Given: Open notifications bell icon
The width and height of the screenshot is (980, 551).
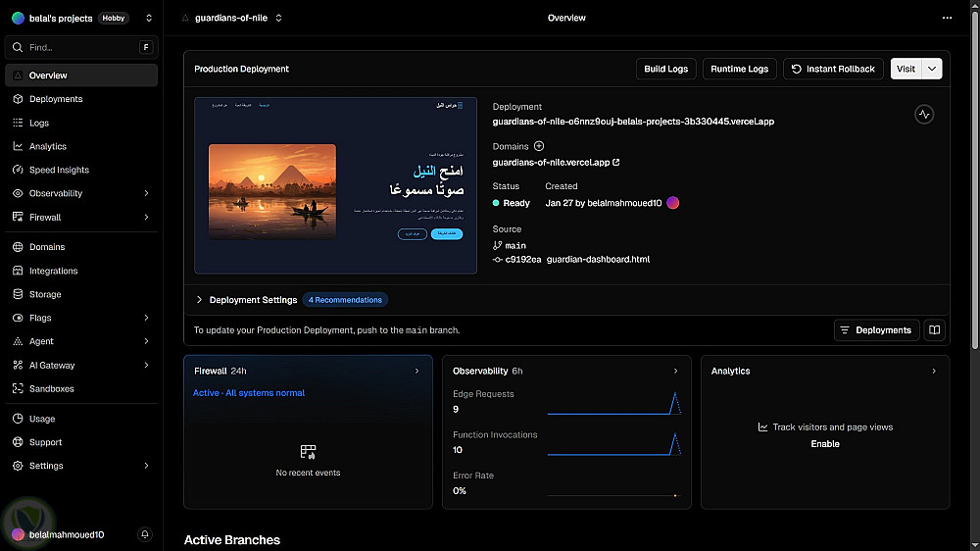Looking at the screenshot, I should coord(145,534).
